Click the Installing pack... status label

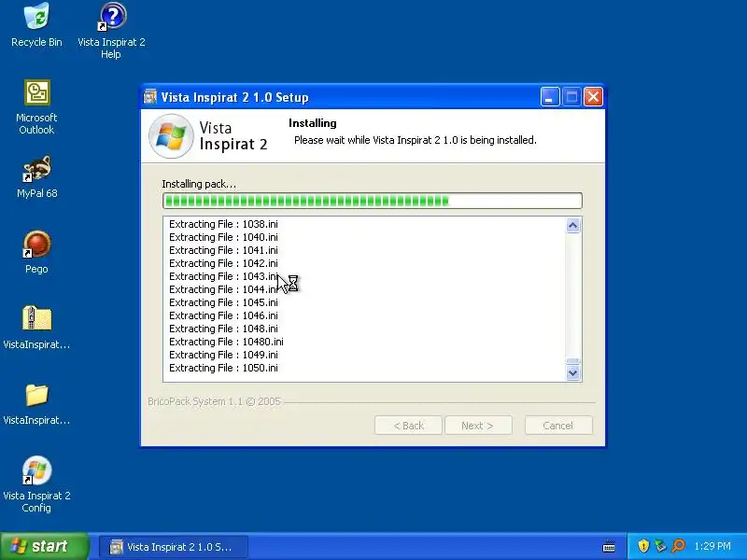click(x=199, y=184)
